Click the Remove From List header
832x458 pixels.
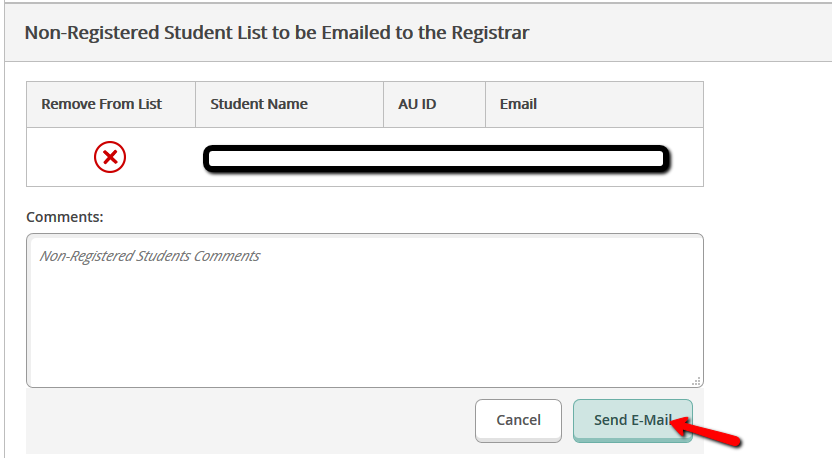coord(101,104)
